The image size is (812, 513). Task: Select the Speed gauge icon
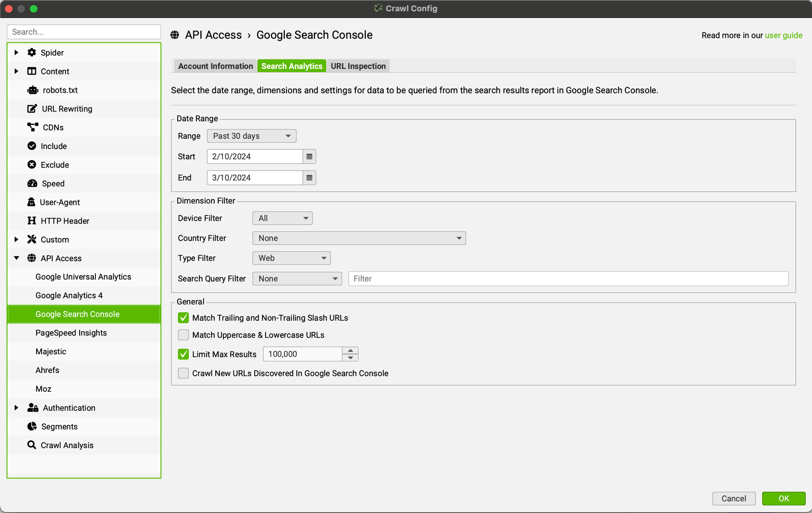31,183
